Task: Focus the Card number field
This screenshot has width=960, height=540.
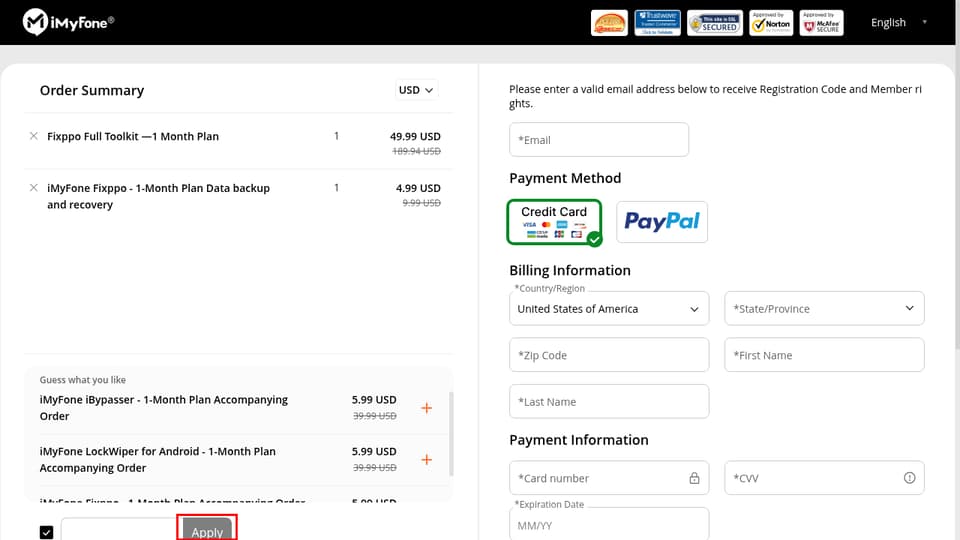Action: tap(609, 478)
